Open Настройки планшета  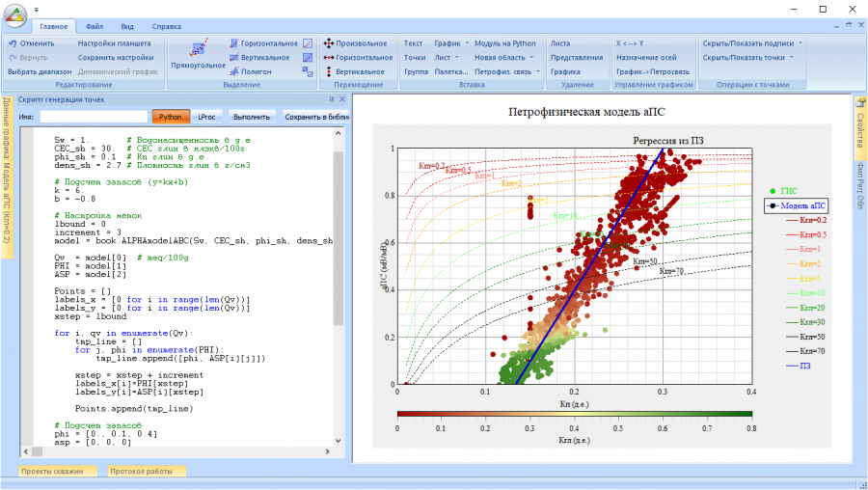114,43
